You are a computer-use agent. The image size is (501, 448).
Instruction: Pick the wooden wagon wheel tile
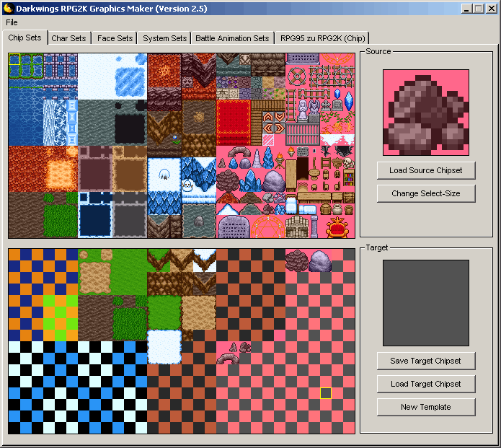296,76
